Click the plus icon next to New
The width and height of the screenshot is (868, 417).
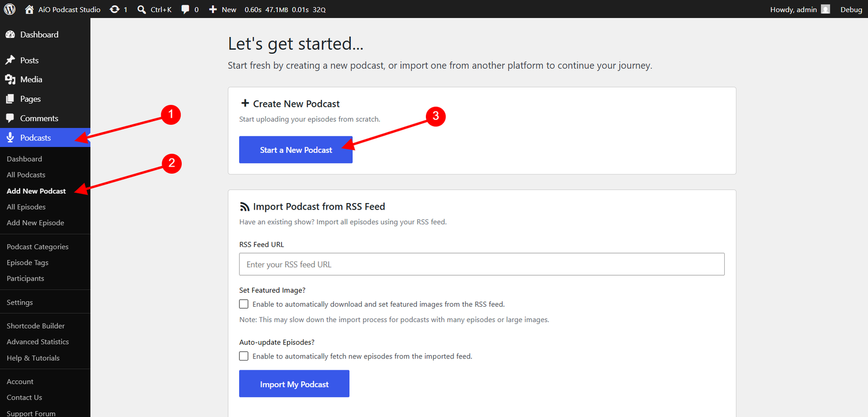213,9
